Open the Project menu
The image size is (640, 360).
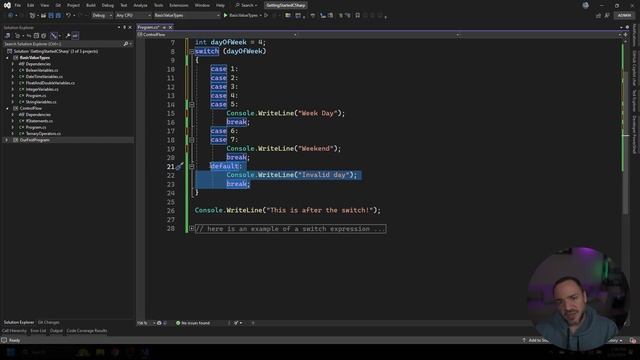coord(73,5)
